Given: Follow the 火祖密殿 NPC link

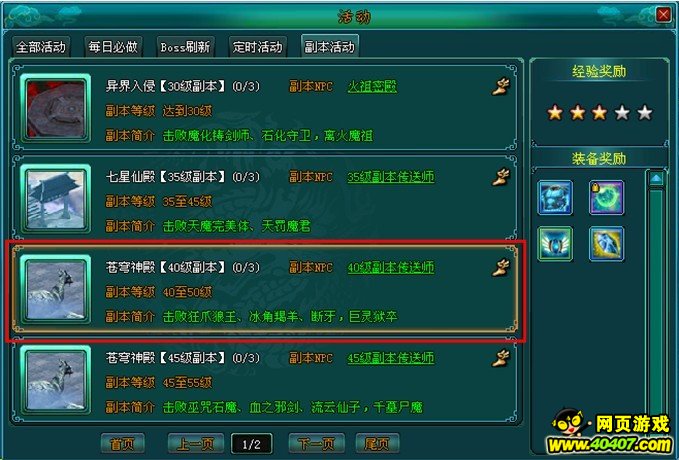Looking at the screenshot, I should point(372,87).
